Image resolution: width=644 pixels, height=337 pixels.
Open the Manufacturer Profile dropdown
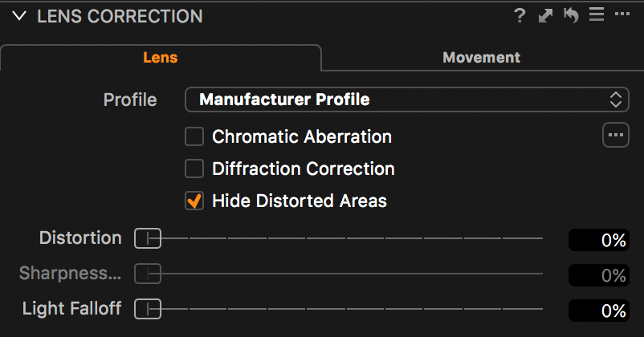pyautogui.click(x=407, y=99)
